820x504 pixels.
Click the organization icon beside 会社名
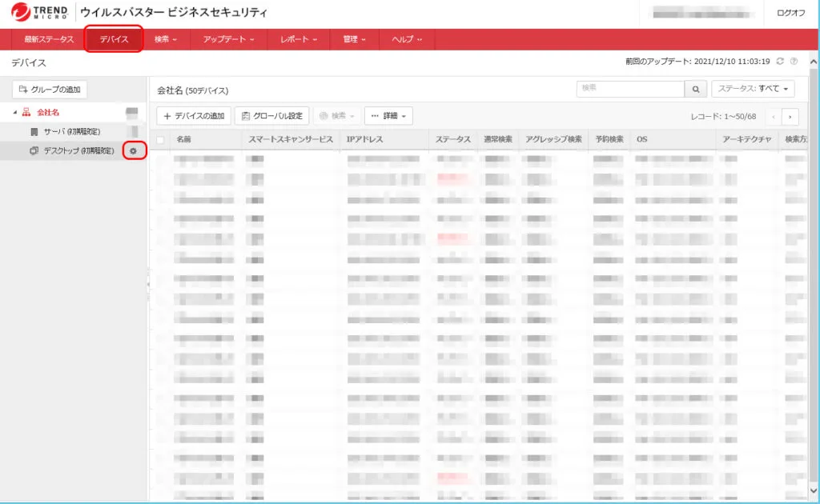(26, 112)
